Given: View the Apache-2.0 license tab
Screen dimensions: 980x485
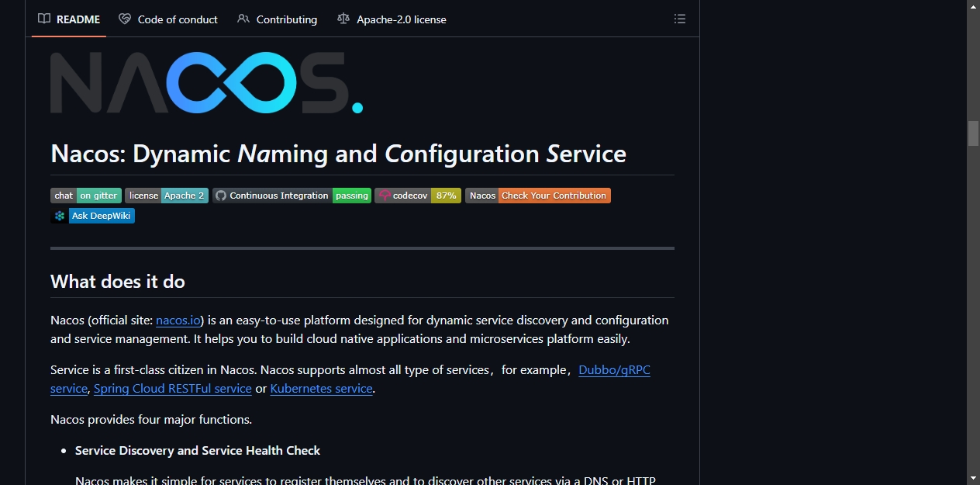Looking at the screenshot, I should (392, 19).
